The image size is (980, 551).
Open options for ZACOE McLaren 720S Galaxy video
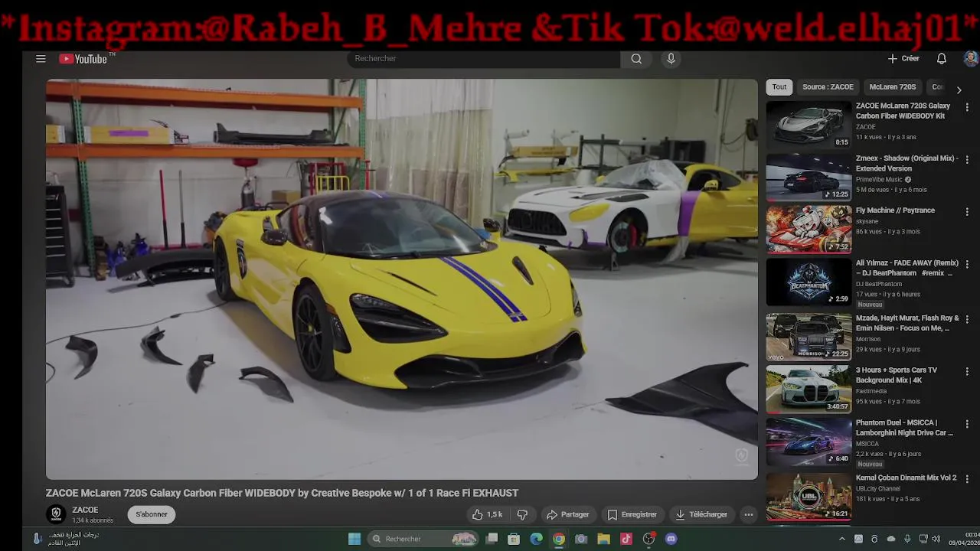coord(967,107)
